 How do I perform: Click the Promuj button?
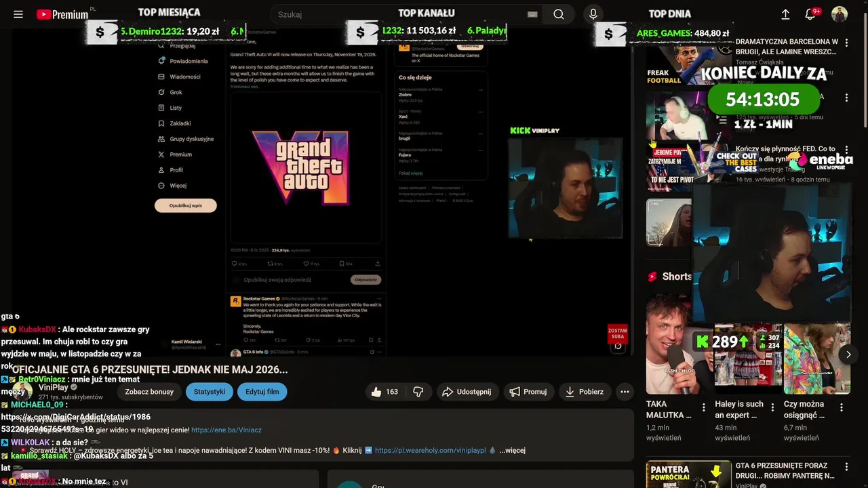pos(528,392)
